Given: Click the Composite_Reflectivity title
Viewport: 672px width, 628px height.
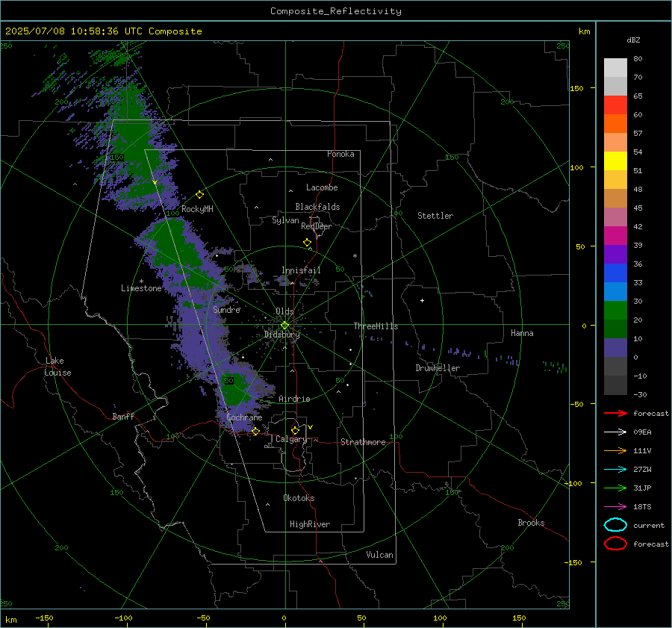Looking at the screenshot, I should point(336,11).
